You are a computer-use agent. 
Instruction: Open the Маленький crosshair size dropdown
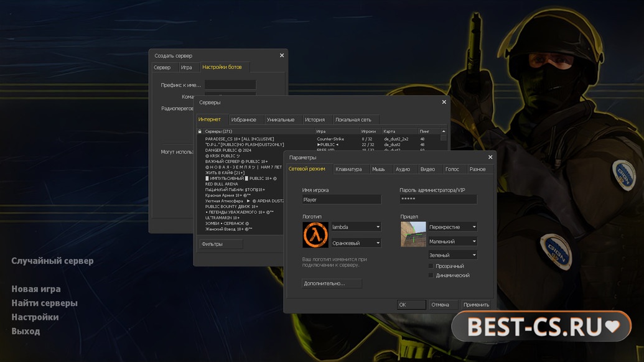tap(452, 241)
